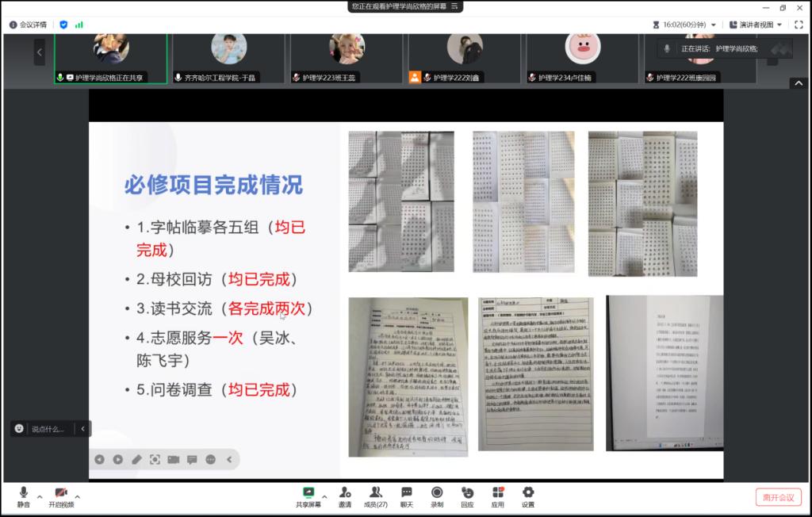Screen dimensions: 812x517
Task: Open the Invite (邀请) panel
Action: (345, 496)
